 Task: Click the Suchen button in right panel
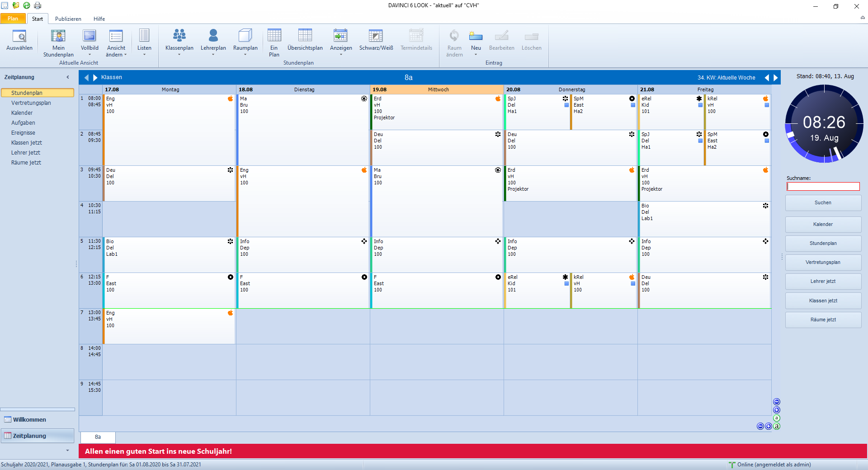click(x=823, y=203)
